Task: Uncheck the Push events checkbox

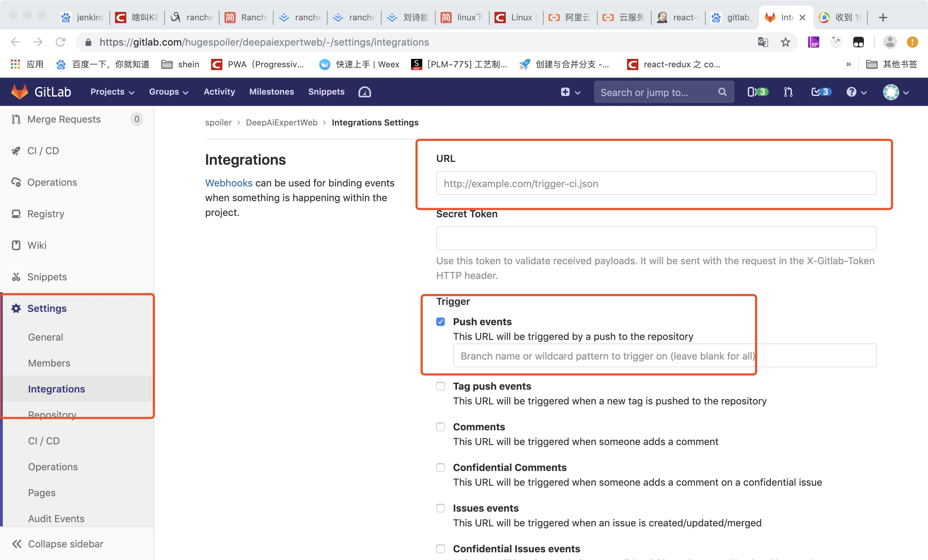Action: pos(440,322)
